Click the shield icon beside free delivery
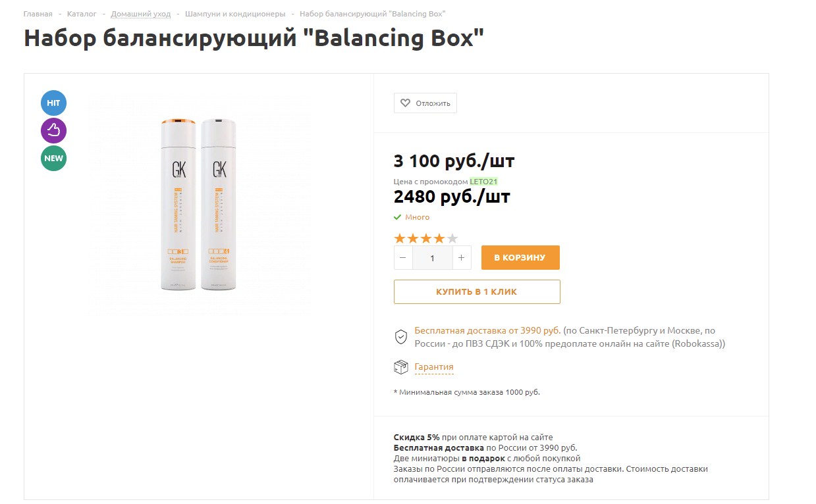The width and height of the screenshot is (816, 504). point(400,337)
